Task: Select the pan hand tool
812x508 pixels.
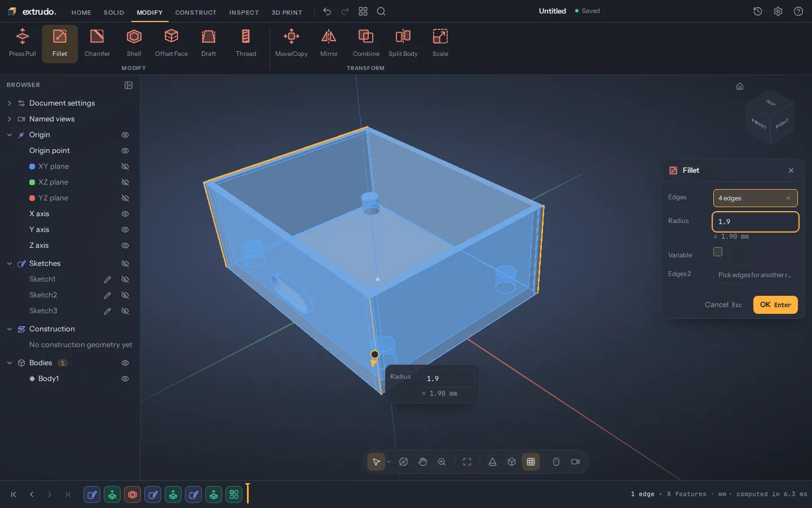Action: click(x=423, y=462)
